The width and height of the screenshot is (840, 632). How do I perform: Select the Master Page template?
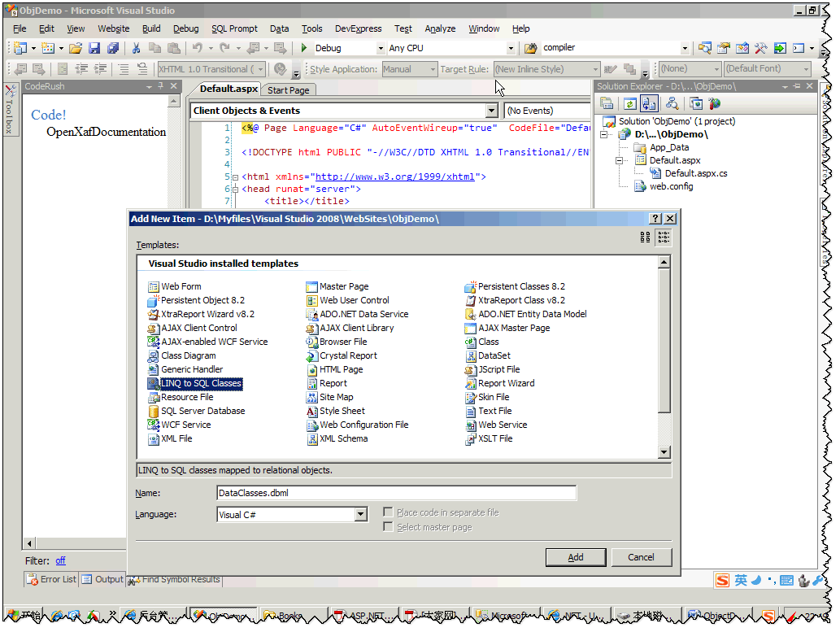[x=337, y=287]
